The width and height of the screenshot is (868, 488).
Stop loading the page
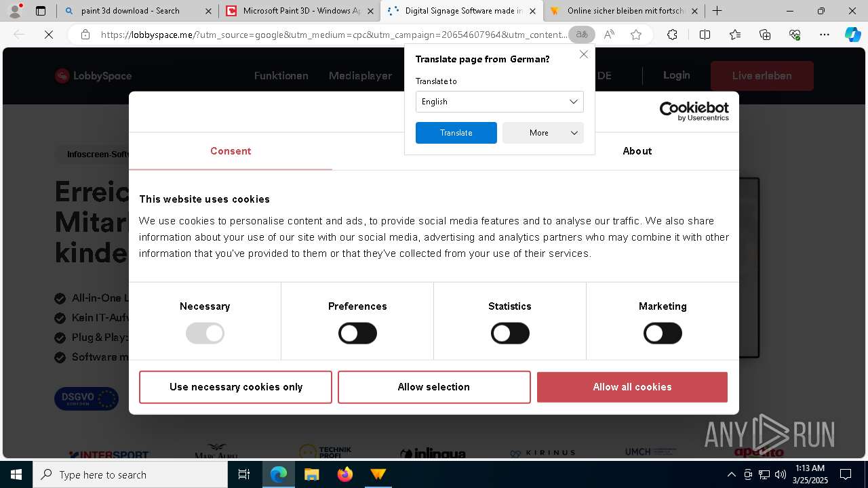click(49, 35)
